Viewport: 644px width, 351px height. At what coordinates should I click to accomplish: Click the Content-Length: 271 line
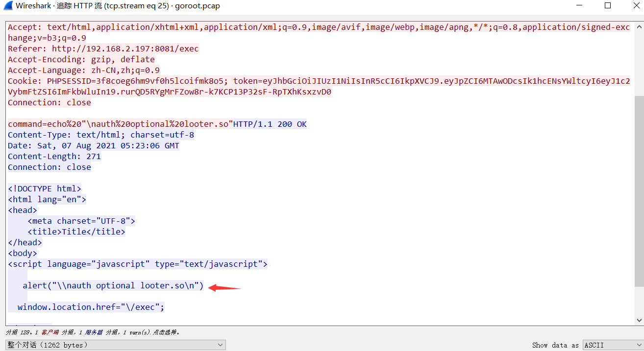pyautogui.click(x=54, y=156)
